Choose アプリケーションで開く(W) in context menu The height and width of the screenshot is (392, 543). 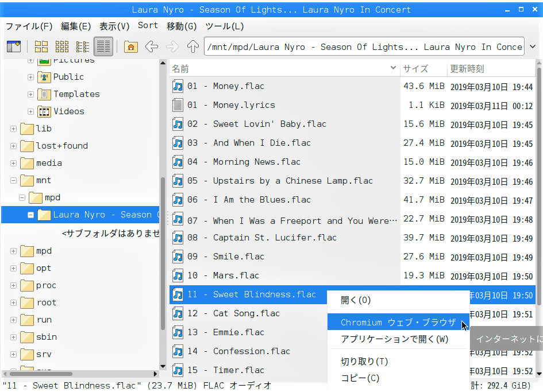coord(398,339)
